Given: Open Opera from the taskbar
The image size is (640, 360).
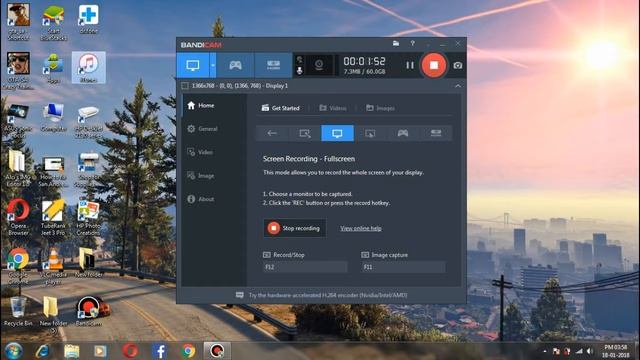Looking at the screenshot, I should coord(130,351).
